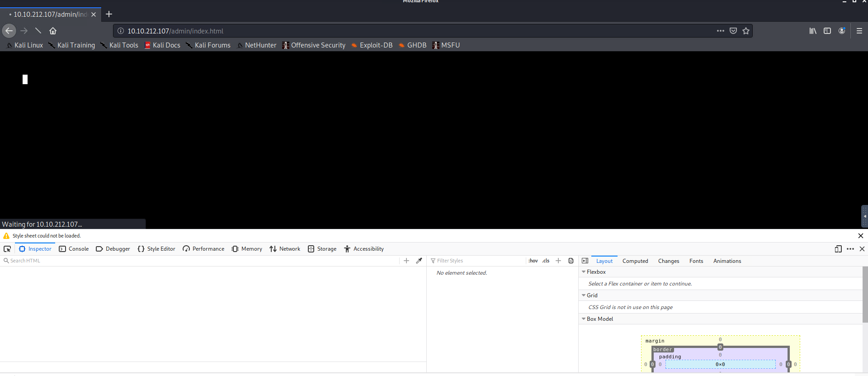
Task: Open the Storage tab
Action: tap(322, 249)
